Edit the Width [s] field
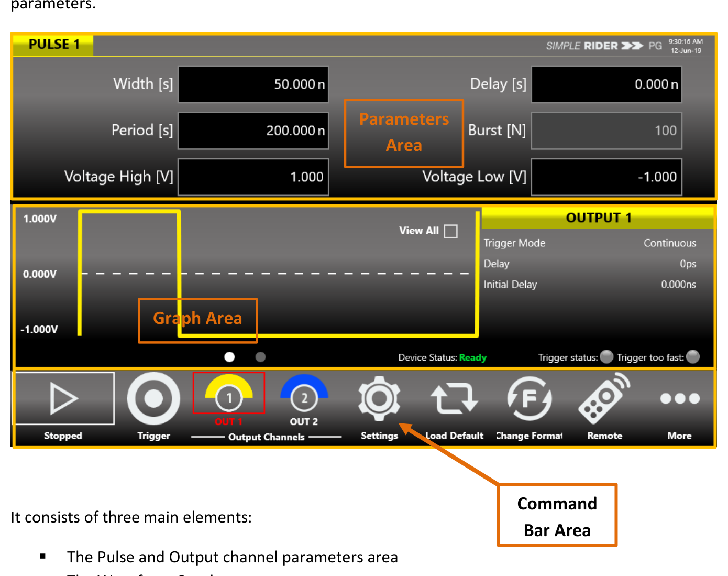Viewport: 728px width, 576px height. (253, 84)
